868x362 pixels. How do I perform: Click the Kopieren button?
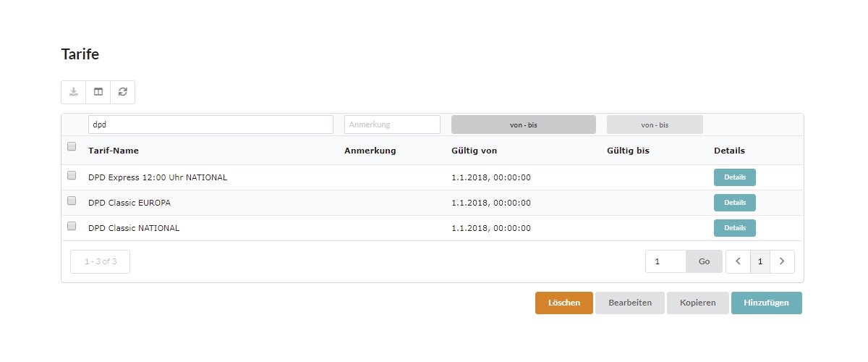coord(697,303)
